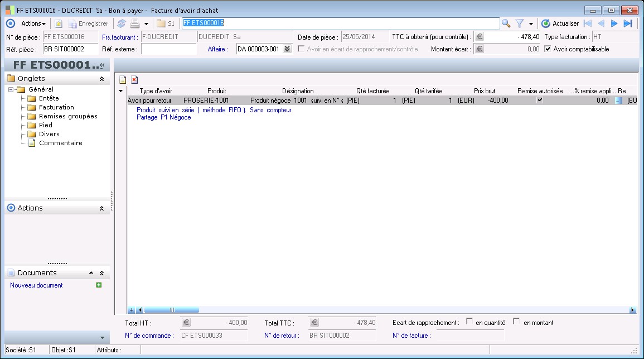Collapse the Onglets panel

point(101,79)
